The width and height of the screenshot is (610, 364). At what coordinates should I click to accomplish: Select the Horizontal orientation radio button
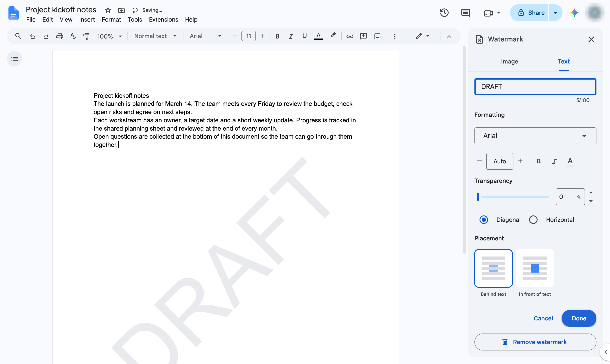click(533, 219)
